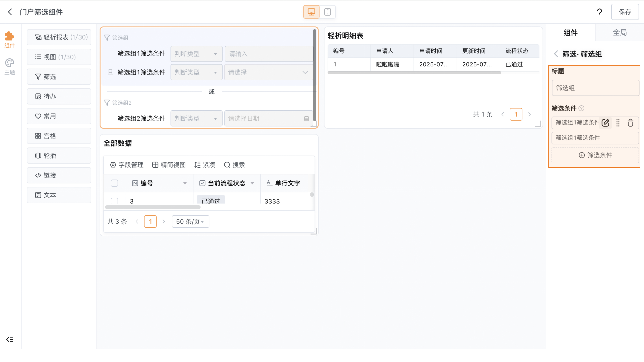Add a new 筛选条件
Image resolution: width=644 pixels, height=362 pixels.
(595, 155)
